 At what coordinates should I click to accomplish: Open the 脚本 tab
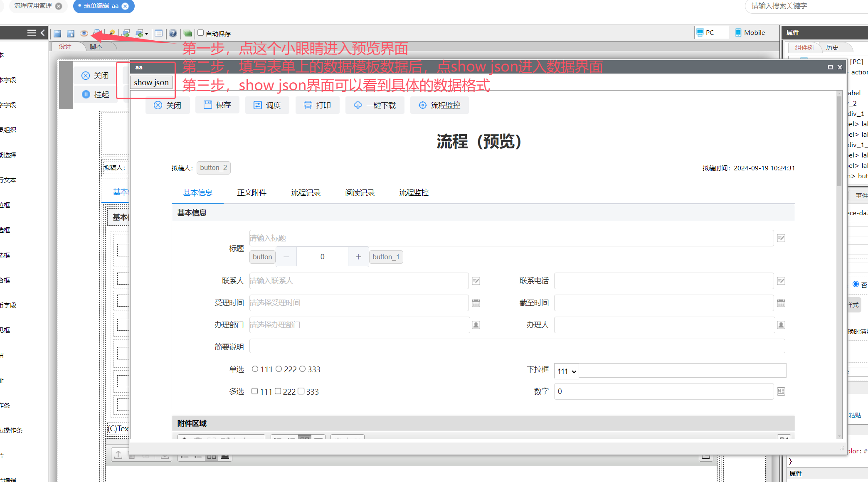click(96, 47)
